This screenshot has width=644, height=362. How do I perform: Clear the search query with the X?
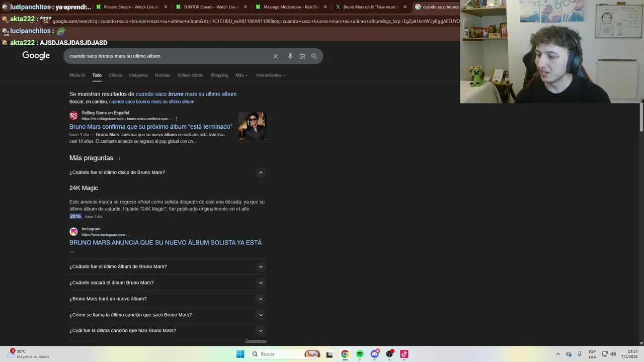click(275, 56)
